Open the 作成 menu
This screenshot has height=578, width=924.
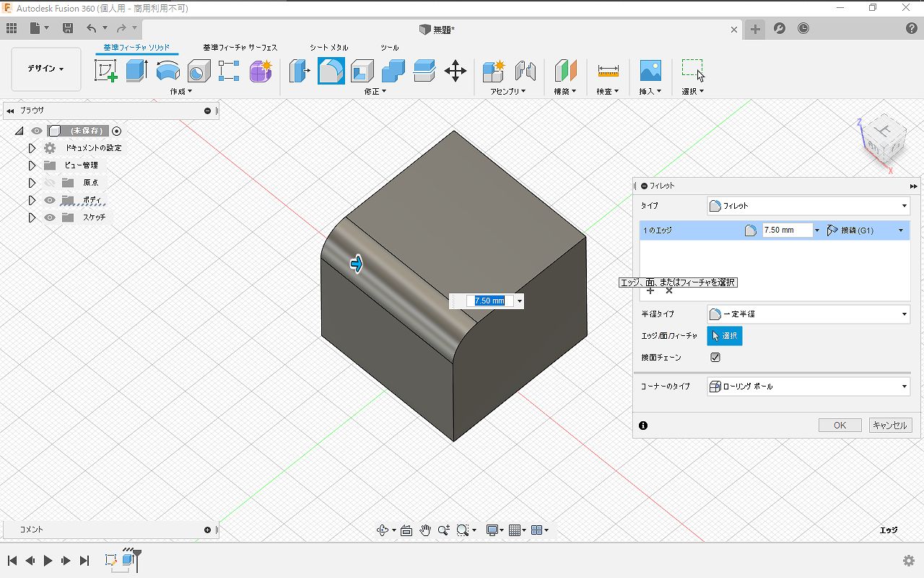tap(181, 92)
